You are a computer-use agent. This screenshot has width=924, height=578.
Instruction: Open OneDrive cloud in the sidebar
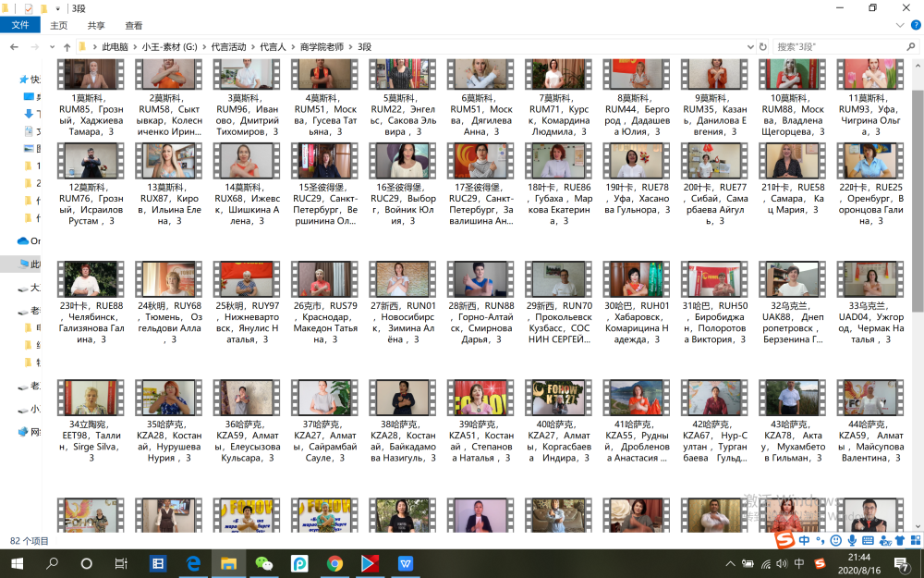pyautogui.click(x=23, y=240)
